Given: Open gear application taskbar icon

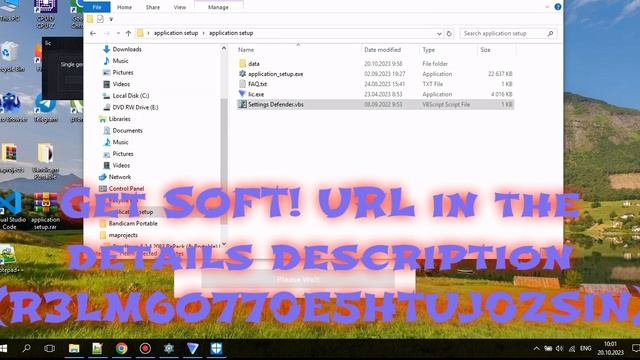Looking at the screenshot, I should (169, 349).
